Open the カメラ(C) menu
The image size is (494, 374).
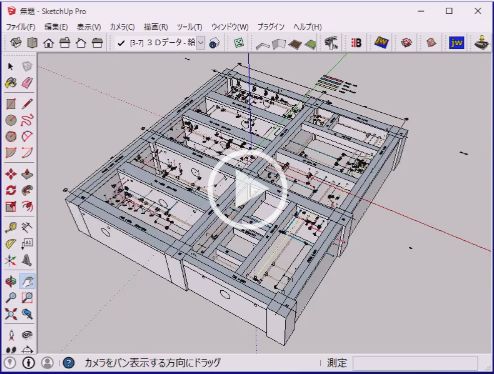point(122,27)
